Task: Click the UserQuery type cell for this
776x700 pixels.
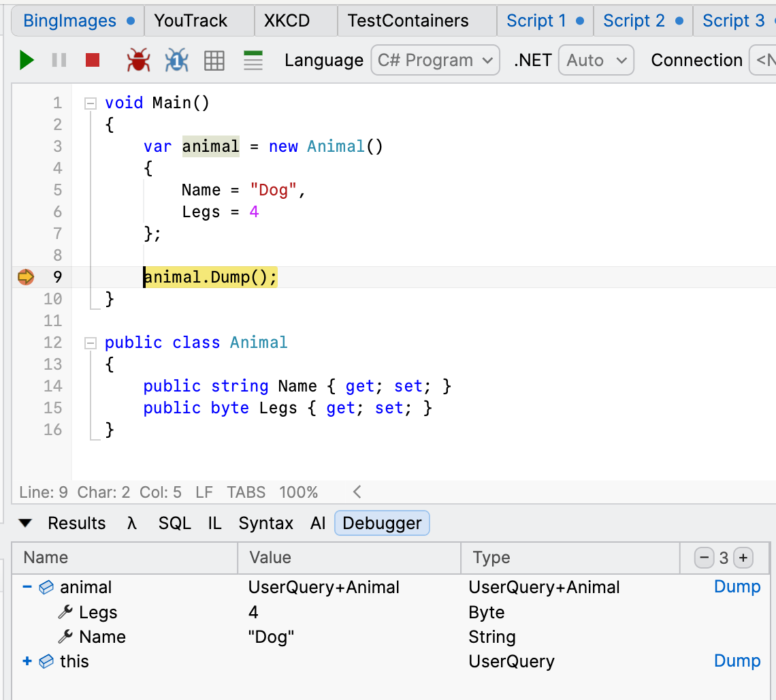Action: click(x=511, y=661)
